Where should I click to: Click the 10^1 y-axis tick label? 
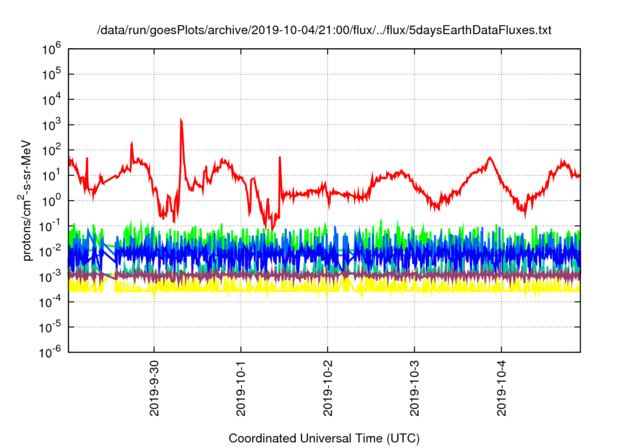coord(51,175)
